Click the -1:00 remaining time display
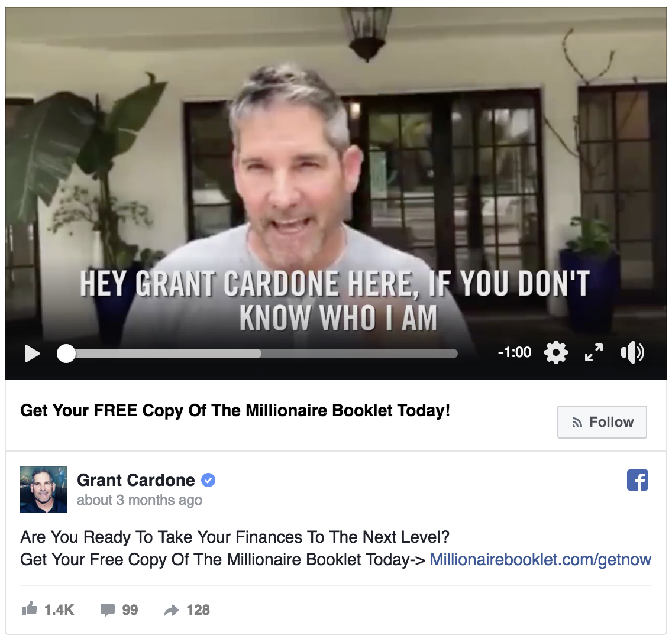This screenshot has height=642, width=672. (514, 352)
